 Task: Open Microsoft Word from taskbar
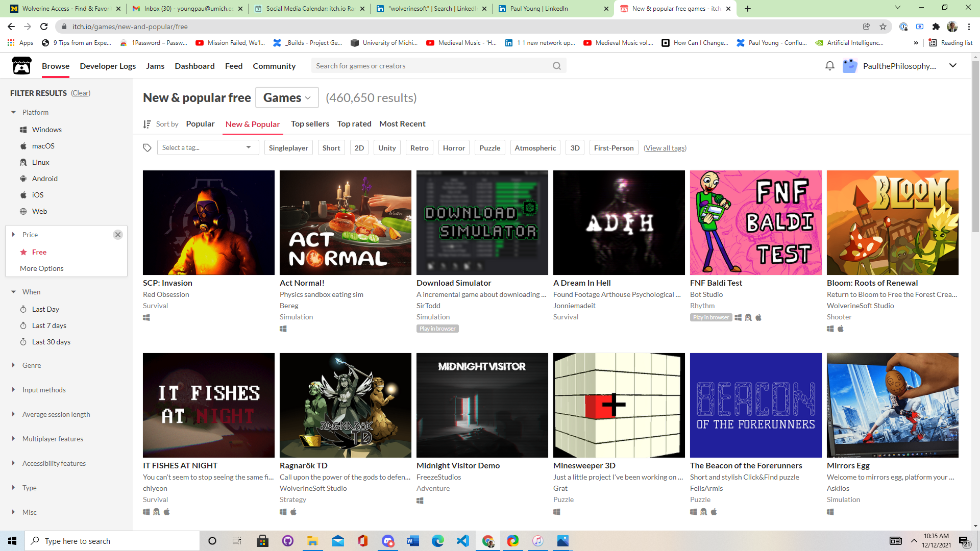(x=413, y=541)
